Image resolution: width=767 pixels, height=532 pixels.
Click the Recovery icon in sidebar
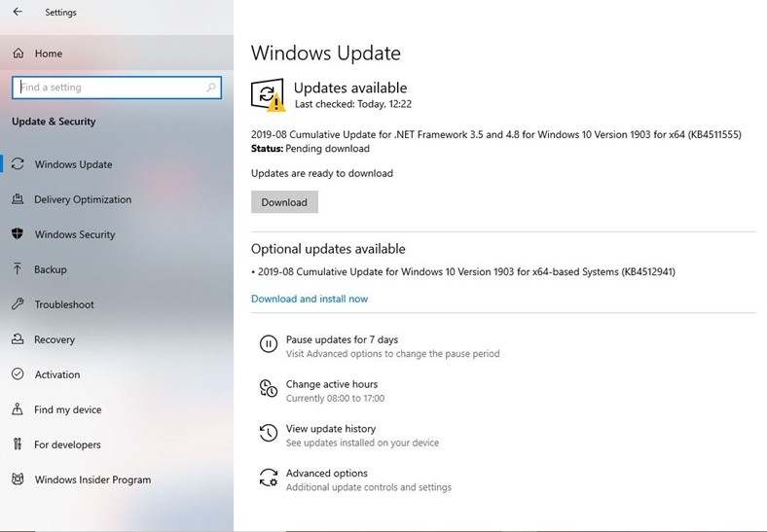click(x=18, y=338)
